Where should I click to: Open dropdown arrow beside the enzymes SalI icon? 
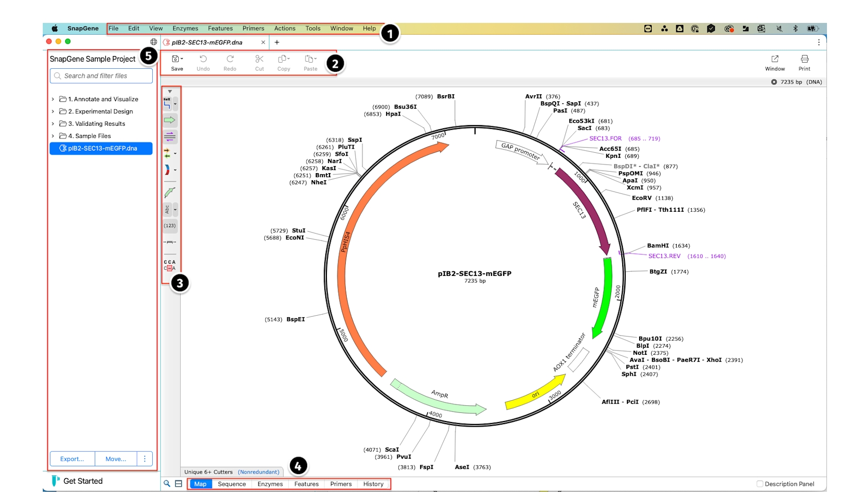click(175, 104)
